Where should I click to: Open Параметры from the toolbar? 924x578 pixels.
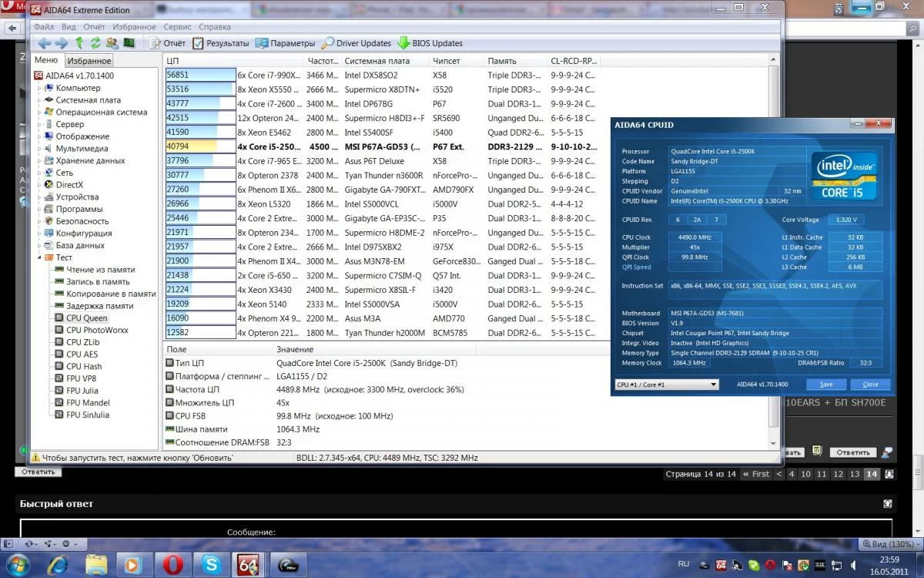(286, 43)
